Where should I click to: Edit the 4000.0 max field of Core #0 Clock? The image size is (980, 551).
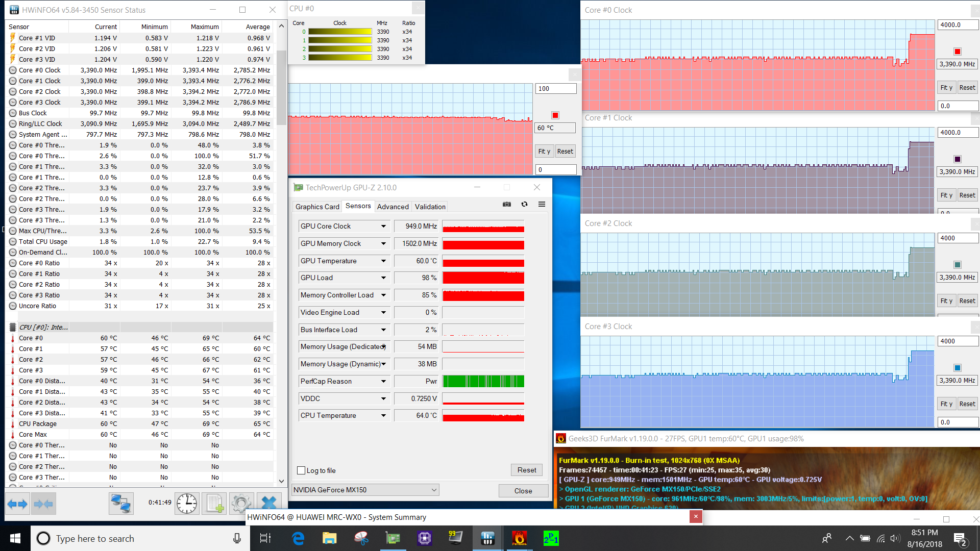(958, 24)
